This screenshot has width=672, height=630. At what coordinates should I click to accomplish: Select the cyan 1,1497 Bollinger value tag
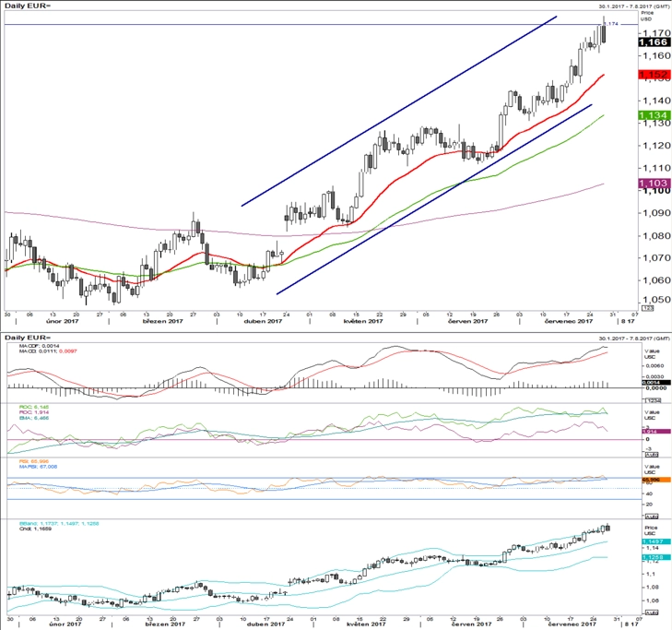coord(656,541)
